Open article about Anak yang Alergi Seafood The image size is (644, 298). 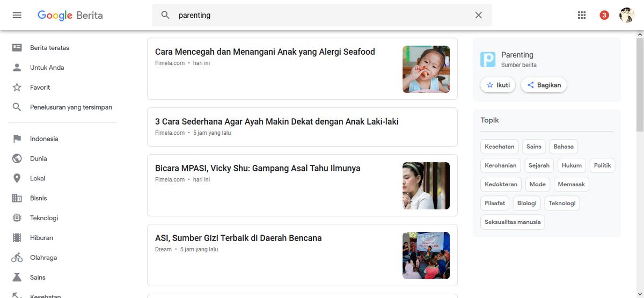point(265,52)
